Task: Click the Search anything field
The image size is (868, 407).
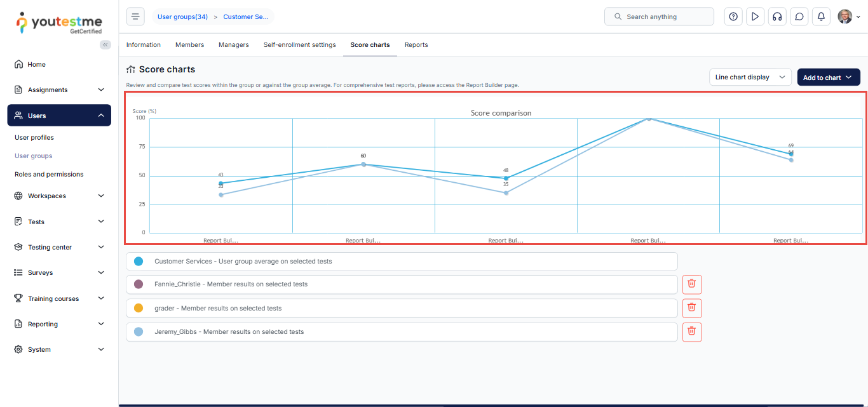Action: click(659, 17)
